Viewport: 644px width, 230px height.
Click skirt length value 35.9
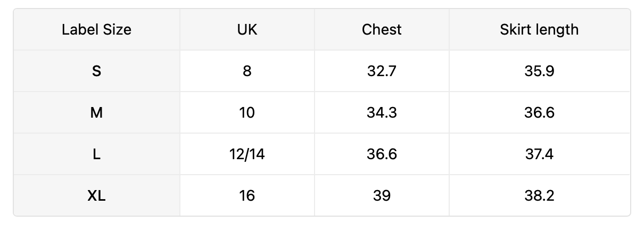coord(539,71)
